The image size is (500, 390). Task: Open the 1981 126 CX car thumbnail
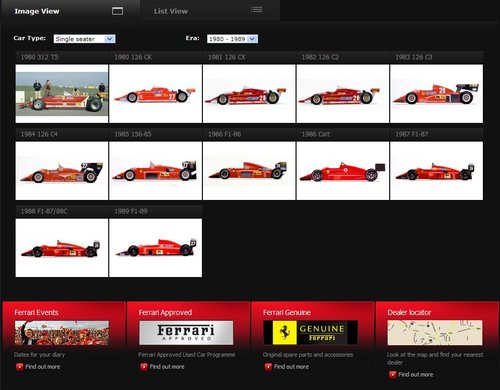tap(249, 94)
